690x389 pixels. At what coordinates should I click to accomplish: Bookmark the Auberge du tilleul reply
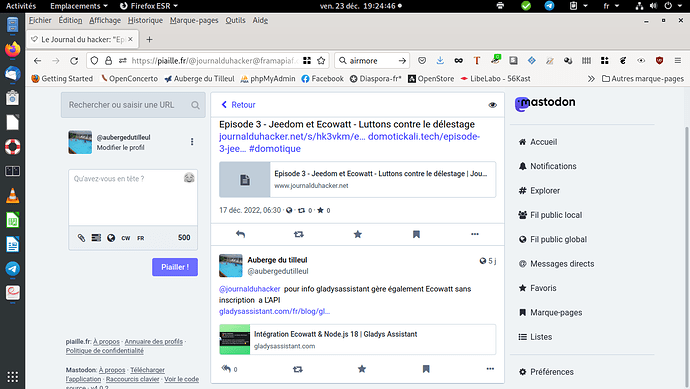pos(426,369)
